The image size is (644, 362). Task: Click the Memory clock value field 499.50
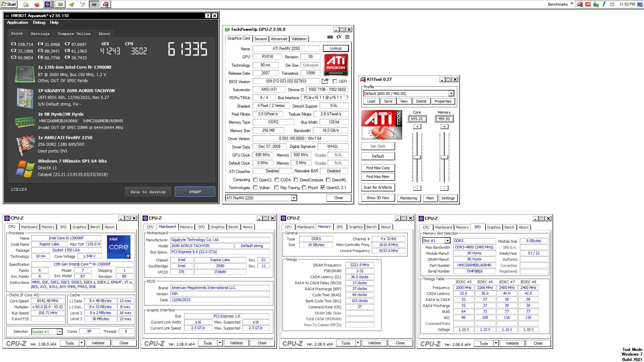tap(444, 119)
